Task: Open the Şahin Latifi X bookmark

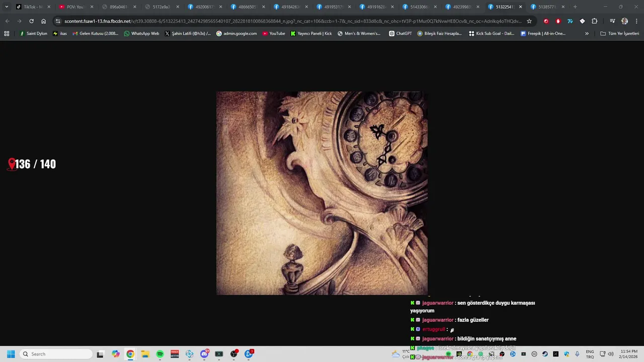Action: click(188, 34)
